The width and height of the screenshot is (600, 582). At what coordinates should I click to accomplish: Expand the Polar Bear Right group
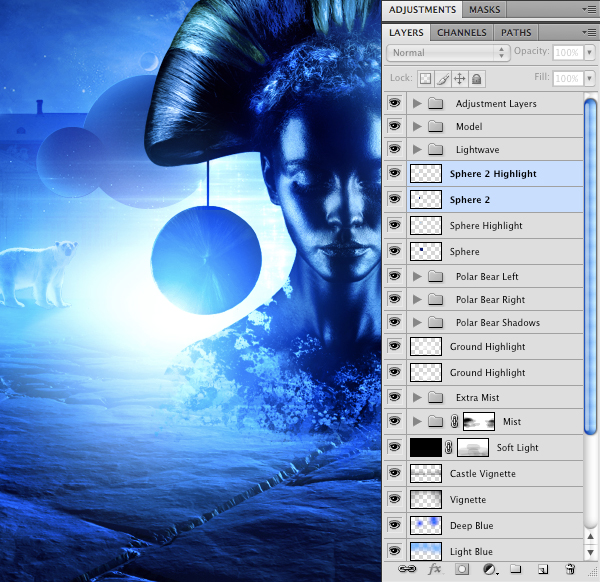(417, 299)
